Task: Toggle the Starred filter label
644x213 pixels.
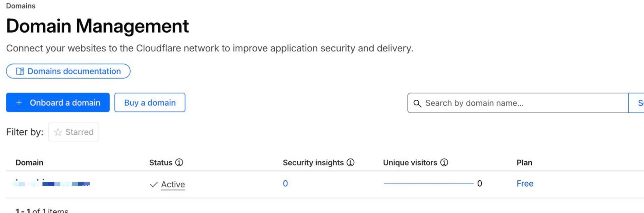Action: click(x=79, y=132)
